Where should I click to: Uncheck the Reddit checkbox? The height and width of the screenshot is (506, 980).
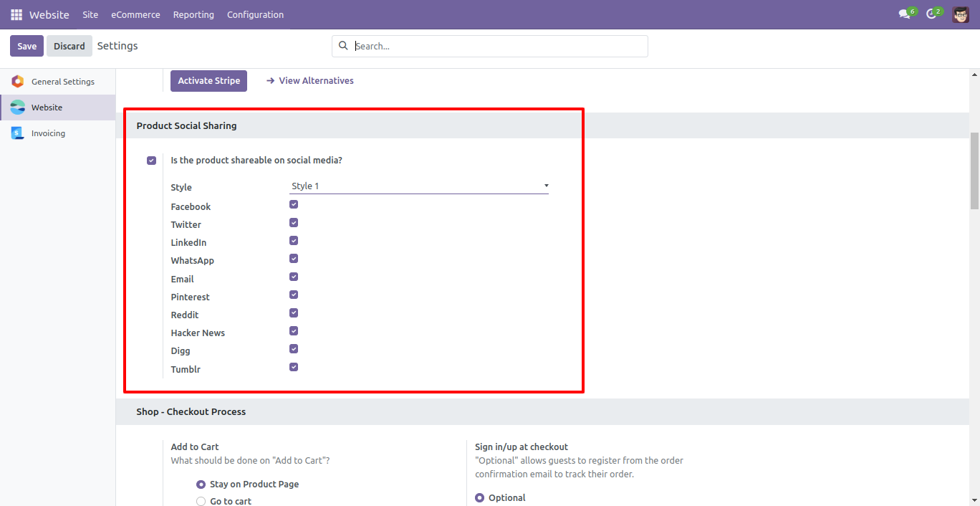294,313
